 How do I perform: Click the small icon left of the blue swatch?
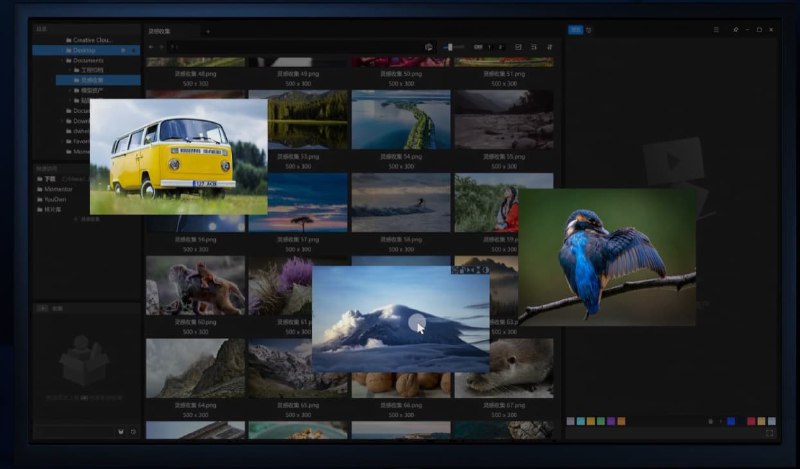(x=711, y=421)
